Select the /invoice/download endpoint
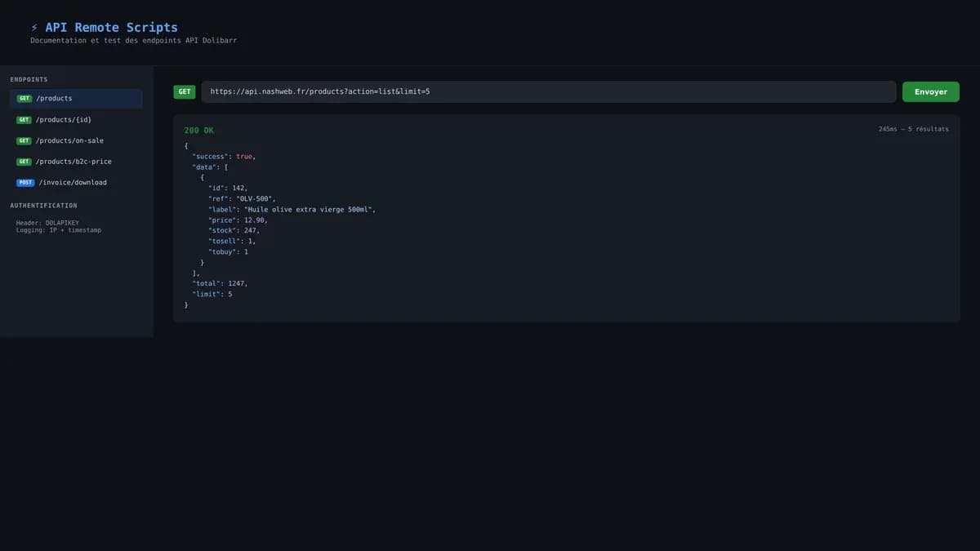Image resolution: width=980 pixels, height=551 pixels. click(76, 182)
